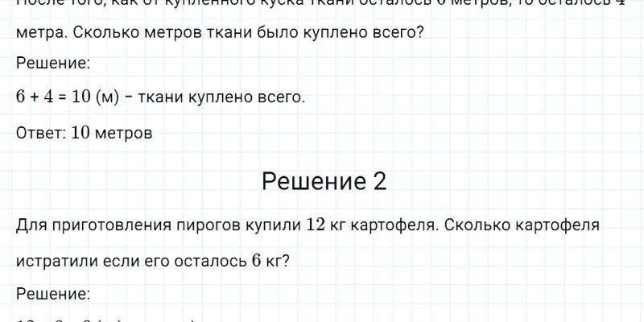This screenshot has width=644, height=322.
Task: Click "(м)" unit in the equation
Action: (x=107, y=97)
